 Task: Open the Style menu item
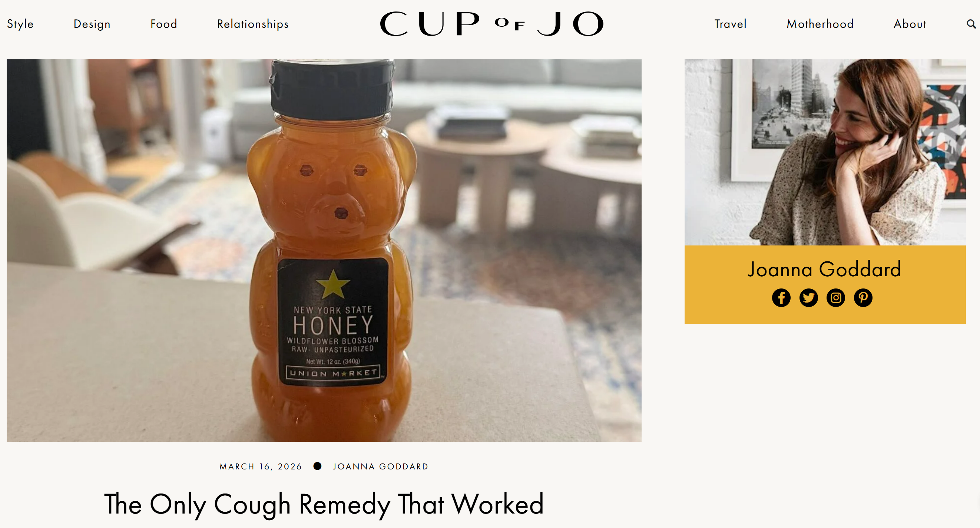[20, 24]
